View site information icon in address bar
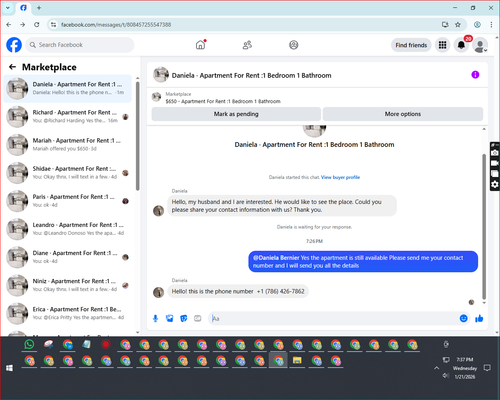This screenshot has height=400, width=500. point(53,24)
